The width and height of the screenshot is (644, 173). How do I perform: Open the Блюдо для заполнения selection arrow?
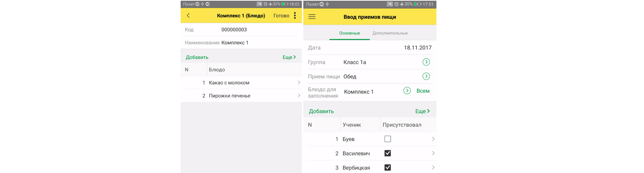(x=407, y=91)
